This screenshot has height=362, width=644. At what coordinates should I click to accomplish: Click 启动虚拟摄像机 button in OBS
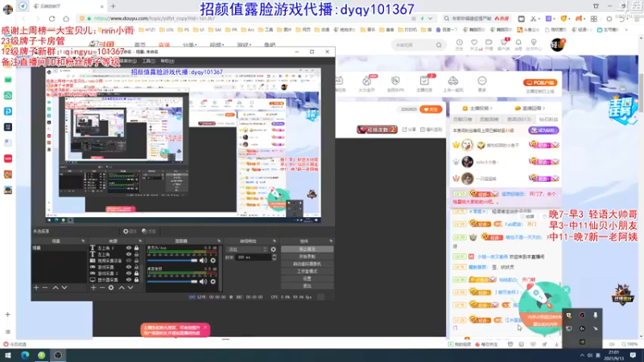pyautogui.click(x=308, y=264)
